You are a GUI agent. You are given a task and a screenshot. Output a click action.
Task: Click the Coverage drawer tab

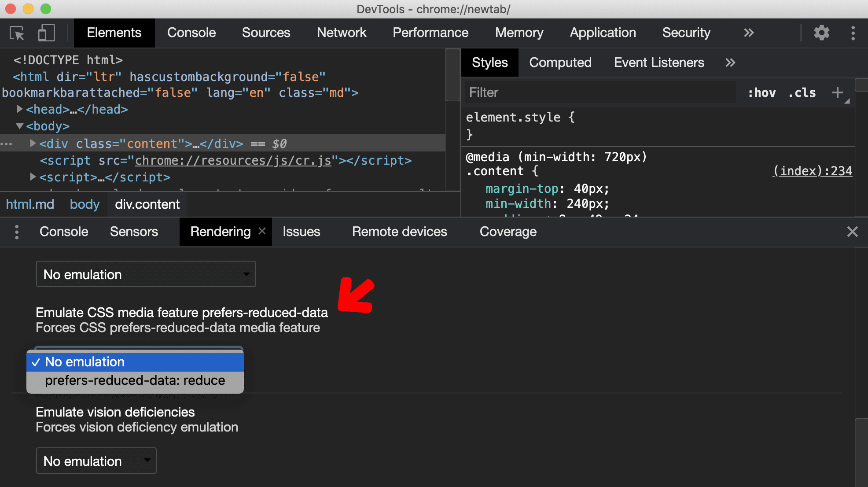(x=508, y=232)
